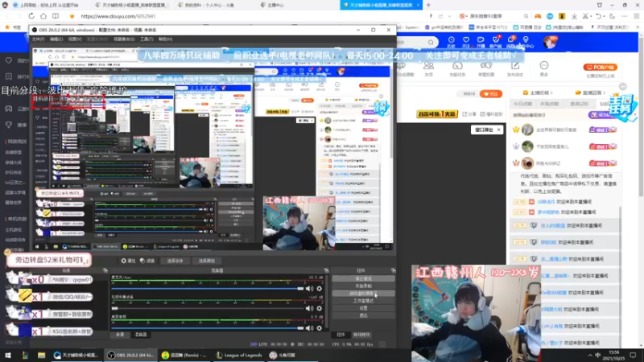
Task: Close the 窗口弹出 popup label
Action: point(498,130)
